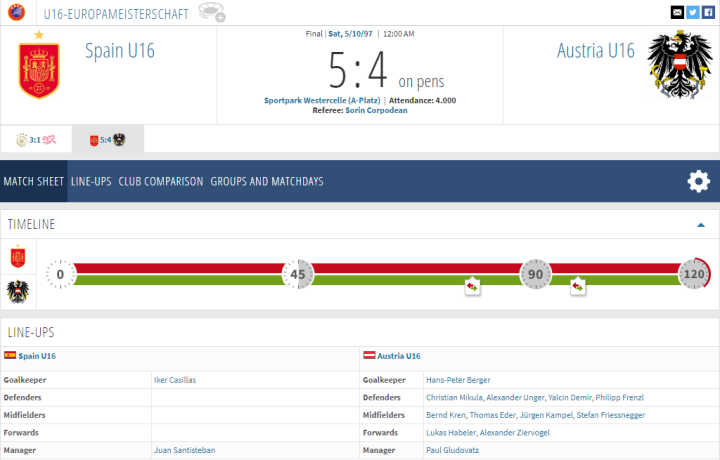Screen dimensions: 720x460
Task: Click first substitution marker on timeline
Action: point(472,287)
